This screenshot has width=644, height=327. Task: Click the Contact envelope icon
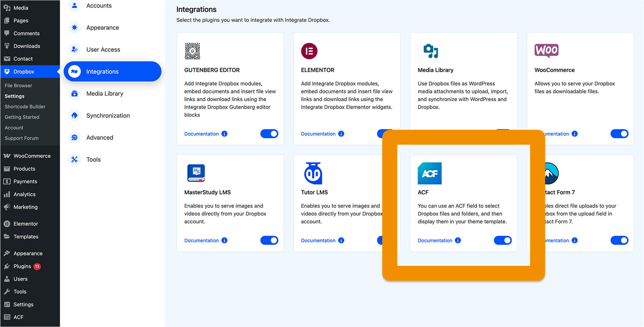[7, 59]
